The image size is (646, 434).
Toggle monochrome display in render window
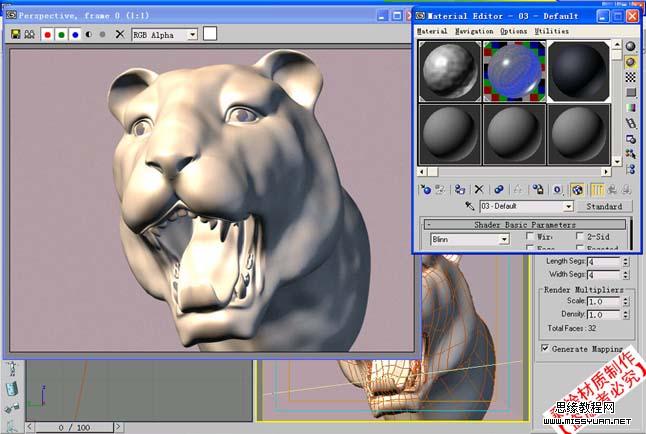[102, 35]
